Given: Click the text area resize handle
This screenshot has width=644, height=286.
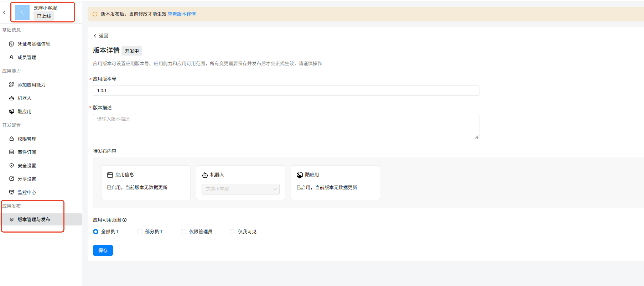Looking at the screenshot, I should point(477,137).
